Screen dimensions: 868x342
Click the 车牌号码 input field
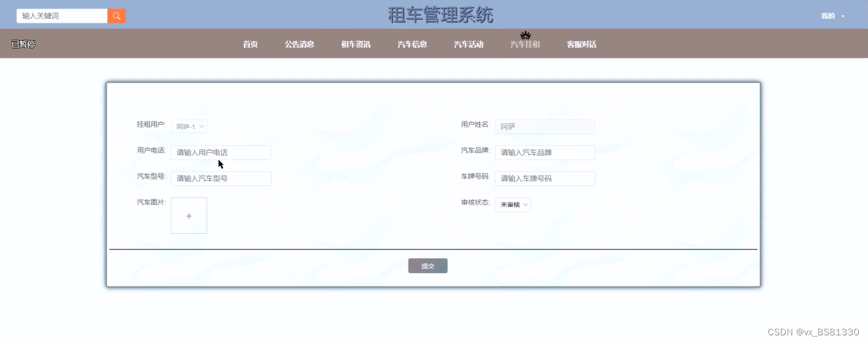545,178
